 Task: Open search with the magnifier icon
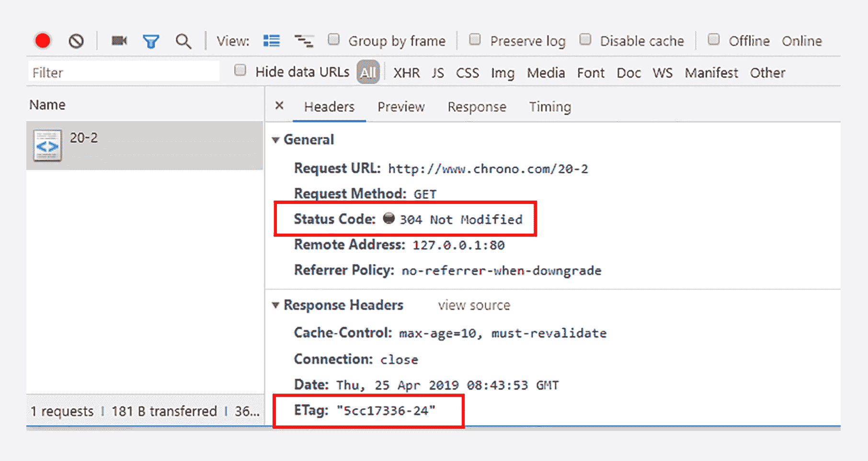pos(183,42)
